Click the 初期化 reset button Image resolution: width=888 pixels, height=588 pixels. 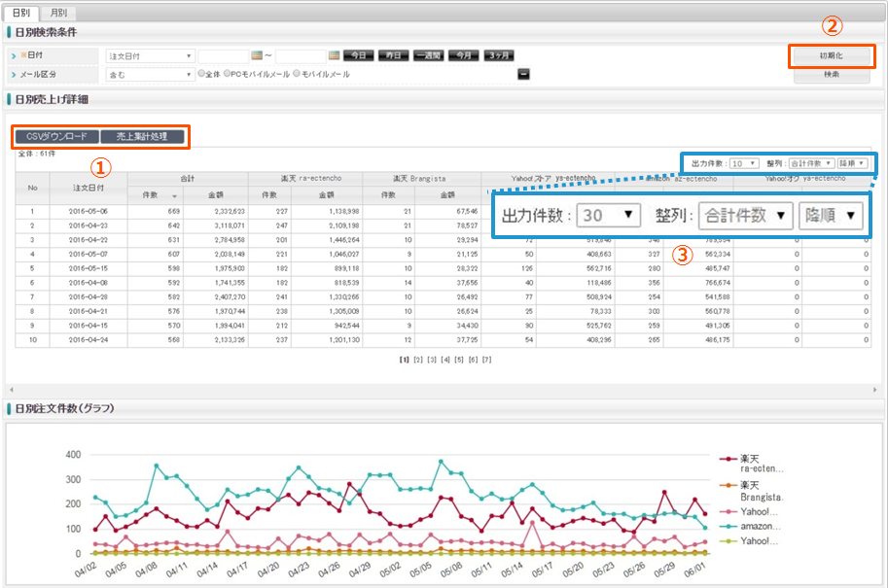pos(832,56)
